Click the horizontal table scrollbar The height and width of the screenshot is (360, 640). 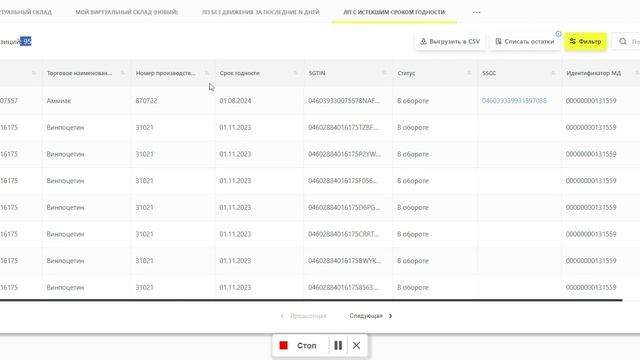click(311, 300)
